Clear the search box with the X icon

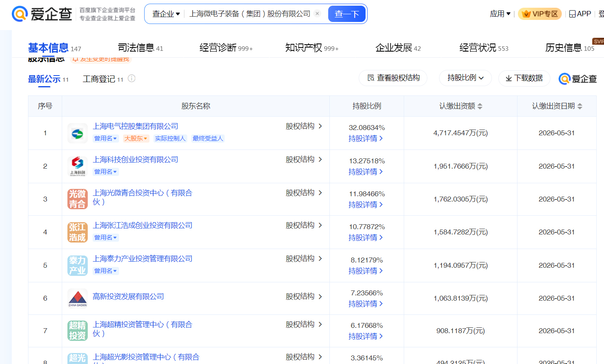click(317, 13)
